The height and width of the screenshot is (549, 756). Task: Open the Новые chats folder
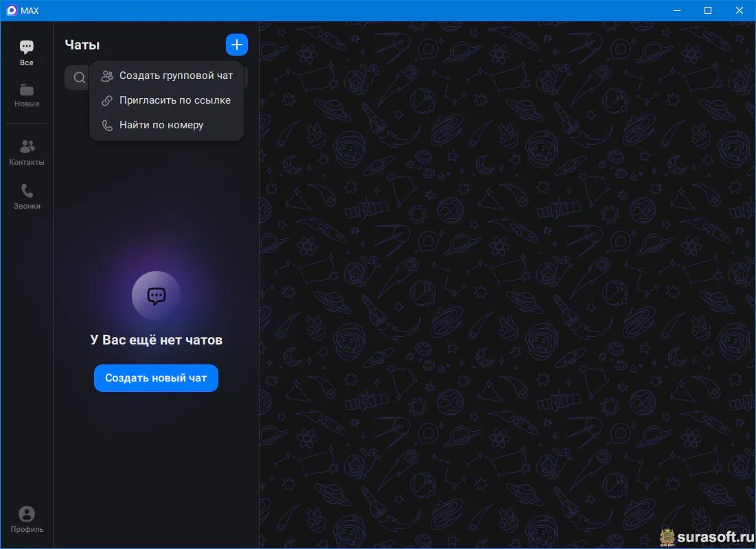27,95
